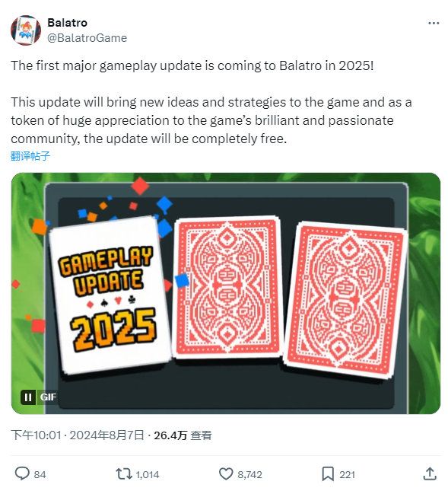Click the middle red card back
448x491 pixels.
tap(227, 287)
